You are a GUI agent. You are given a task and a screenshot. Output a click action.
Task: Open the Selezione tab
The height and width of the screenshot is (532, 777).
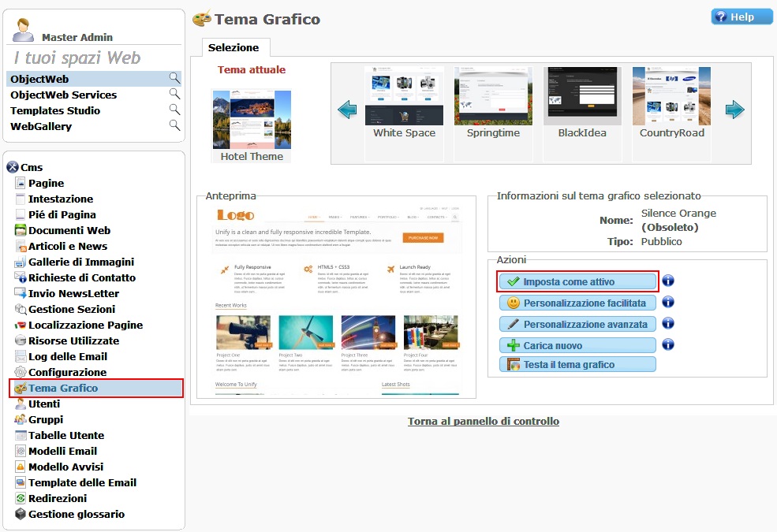pos(233,48)
